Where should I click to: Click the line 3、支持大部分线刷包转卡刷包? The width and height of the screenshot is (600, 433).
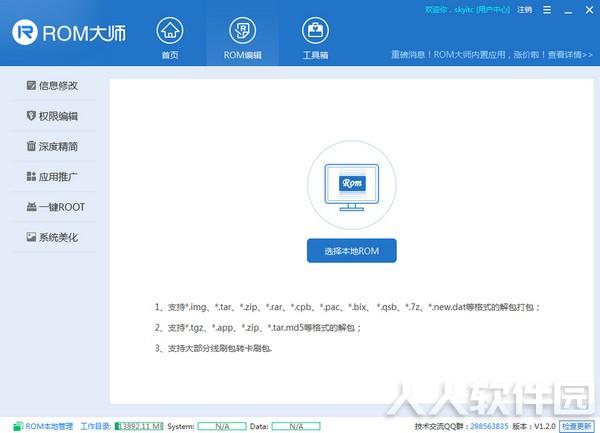coord(214,348)
